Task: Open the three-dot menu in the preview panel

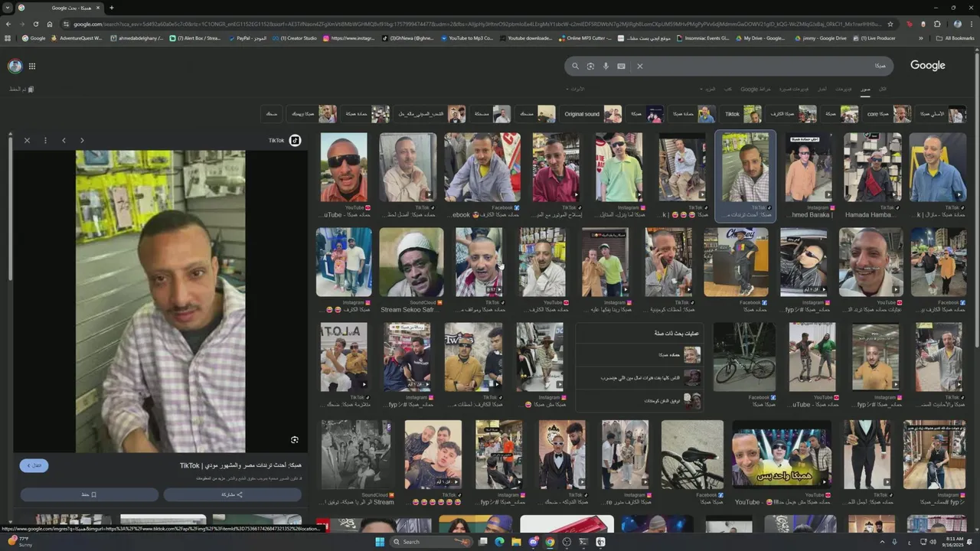Action: coord(45,140)
